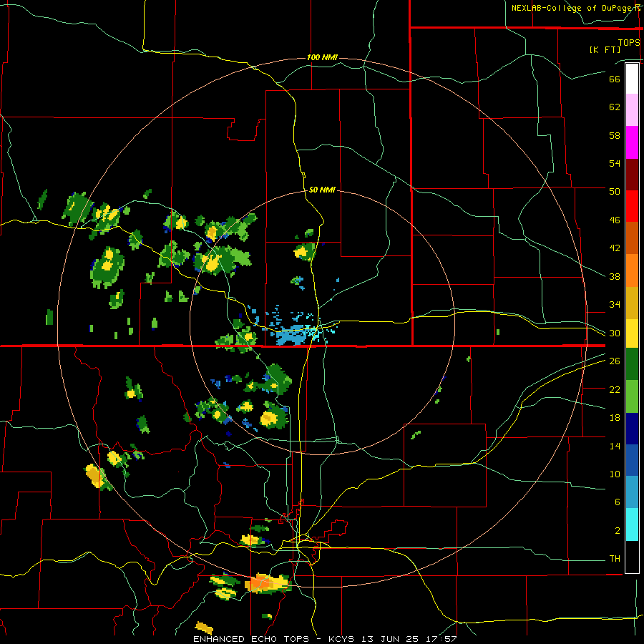Select the medium blue color bar segment
Image resolution: width=644 pixels, height=644 pixels.
coord(632,460)
